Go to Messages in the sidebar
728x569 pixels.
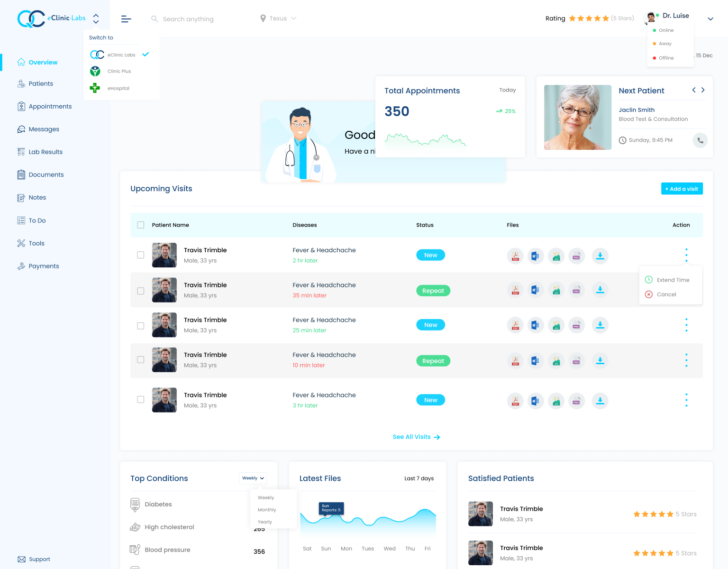[43, 129]
